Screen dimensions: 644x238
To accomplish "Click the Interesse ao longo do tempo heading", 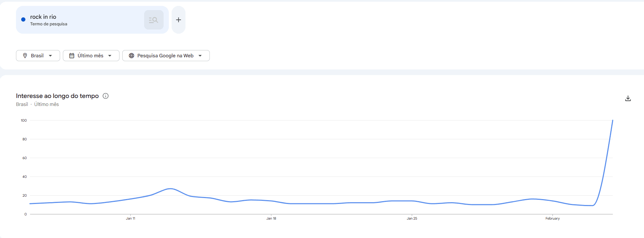I will pyautogui.click(x=57, y=96).
